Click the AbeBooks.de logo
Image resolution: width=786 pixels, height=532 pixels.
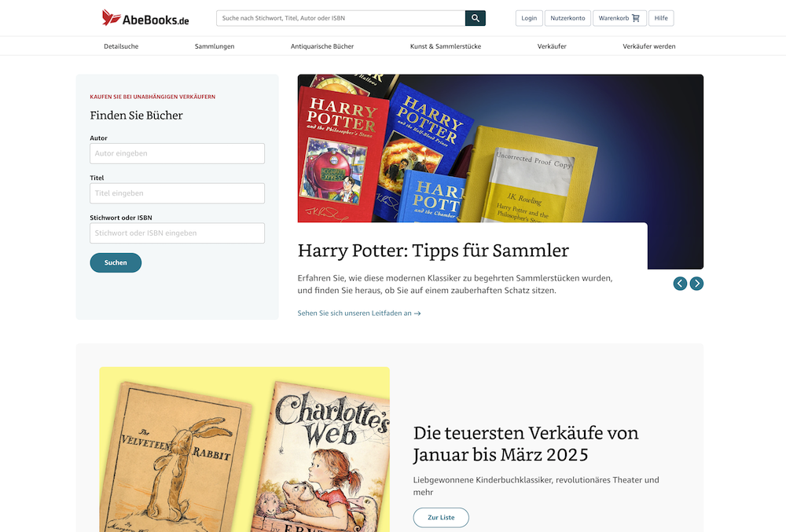click(x=145, y=18)
